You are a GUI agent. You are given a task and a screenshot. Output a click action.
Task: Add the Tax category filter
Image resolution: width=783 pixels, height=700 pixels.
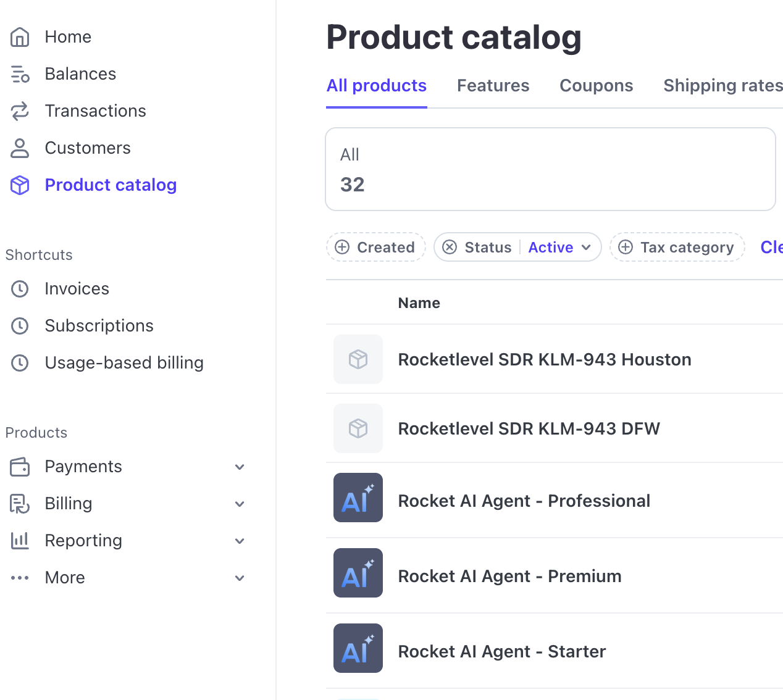click(x=677, y=248)
